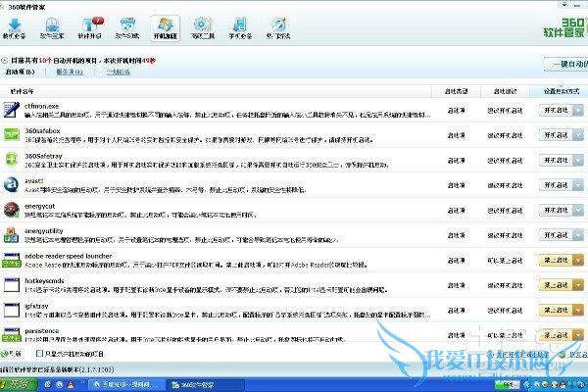Open 软件升级 with the red badge
This screenshot has height=392, width=588.
[x=90, y=28]
